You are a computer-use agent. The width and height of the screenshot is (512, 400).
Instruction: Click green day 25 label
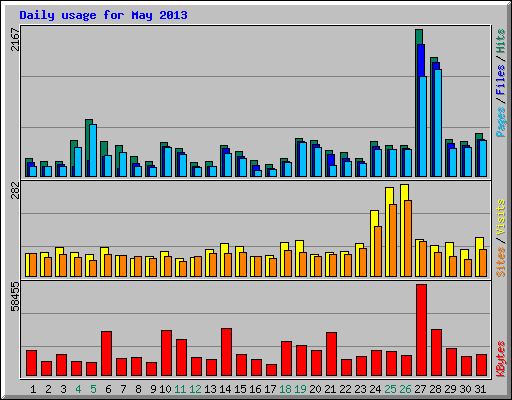(x=390, y=389)
